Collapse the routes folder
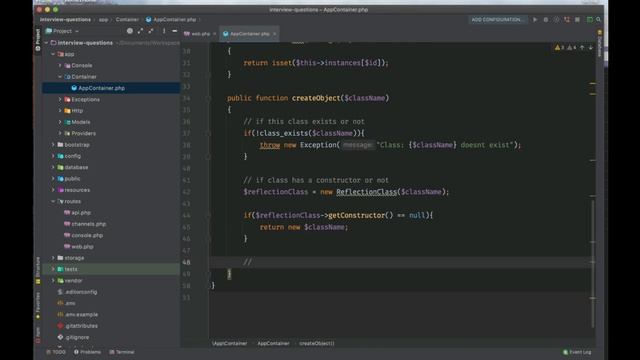 pyautogui.click(x=53, y=201)
